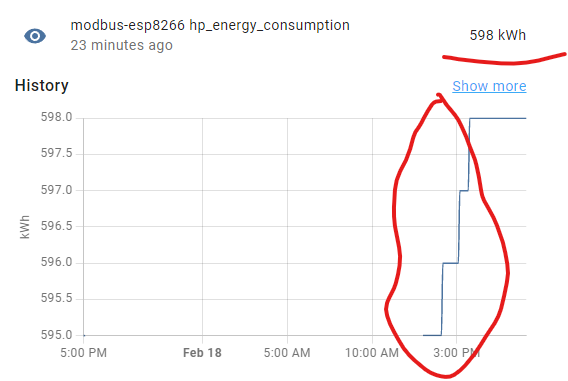Click the 10:00 AM time axis label
This screenshot has width=568, height=381.
372,352
